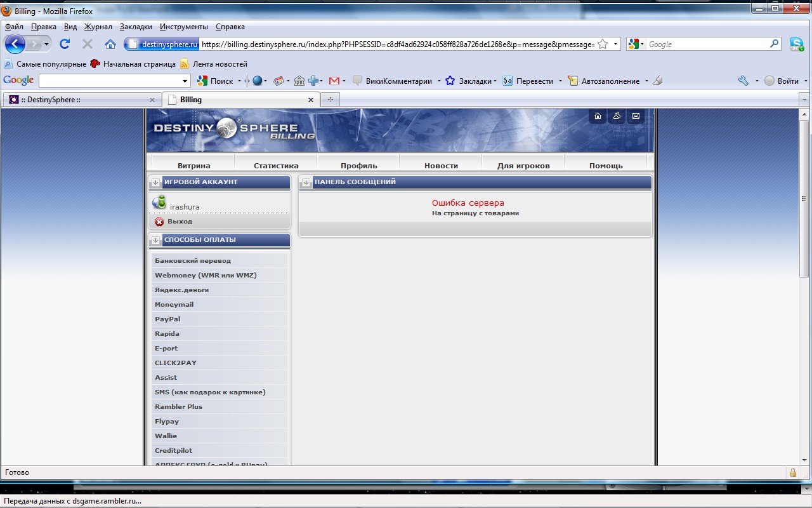Click the browser Back arrow button
This screenshot has height=508, width=812.
click(x=15, y=44)
